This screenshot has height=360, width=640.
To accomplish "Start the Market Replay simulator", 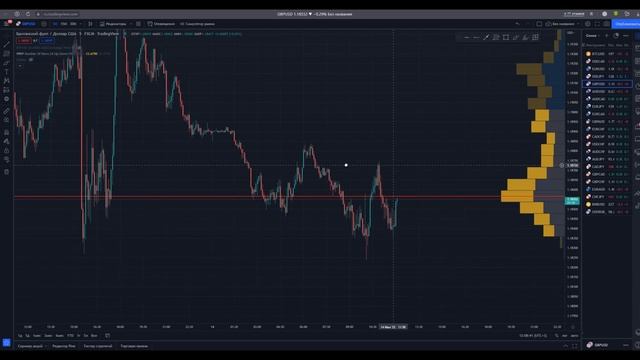I will tap(197, 24).
